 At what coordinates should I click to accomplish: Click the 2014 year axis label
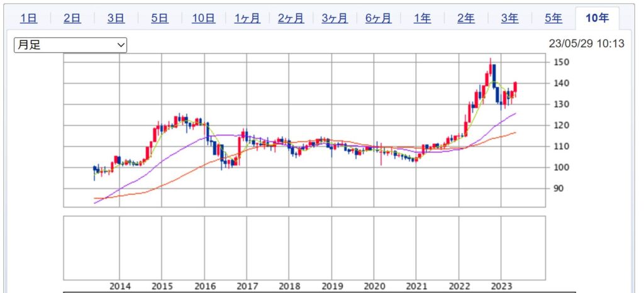[x=119, y=287]
